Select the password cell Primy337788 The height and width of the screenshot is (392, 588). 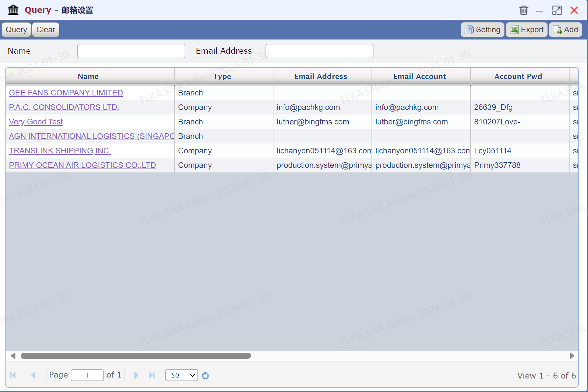520,165
